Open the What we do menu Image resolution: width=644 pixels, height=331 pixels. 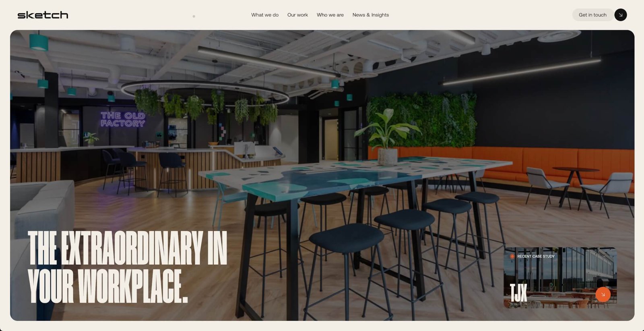click(x=265, y=15)
